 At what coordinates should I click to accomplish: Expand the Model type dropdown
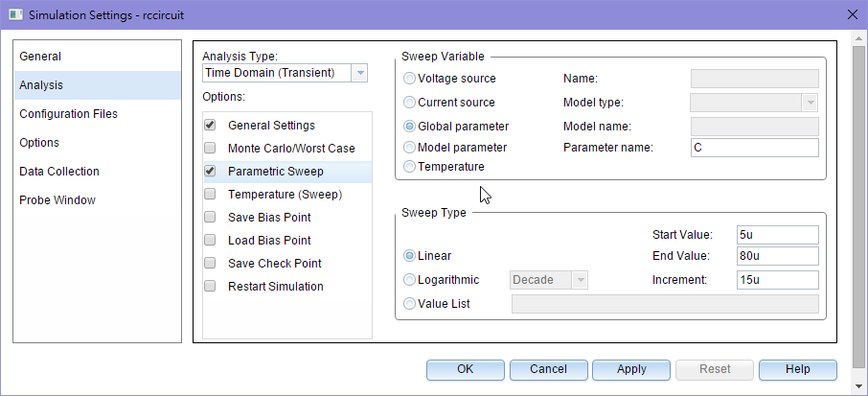pyautogui.click(x=811, y=103)
